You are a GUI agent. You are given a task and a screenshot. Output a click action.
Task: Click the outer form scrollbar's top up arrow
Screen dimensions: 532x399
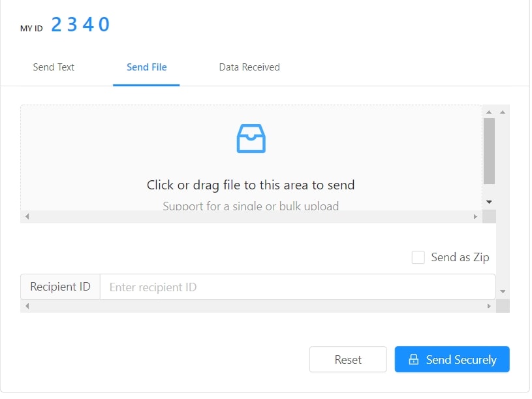tap(502, 112)
